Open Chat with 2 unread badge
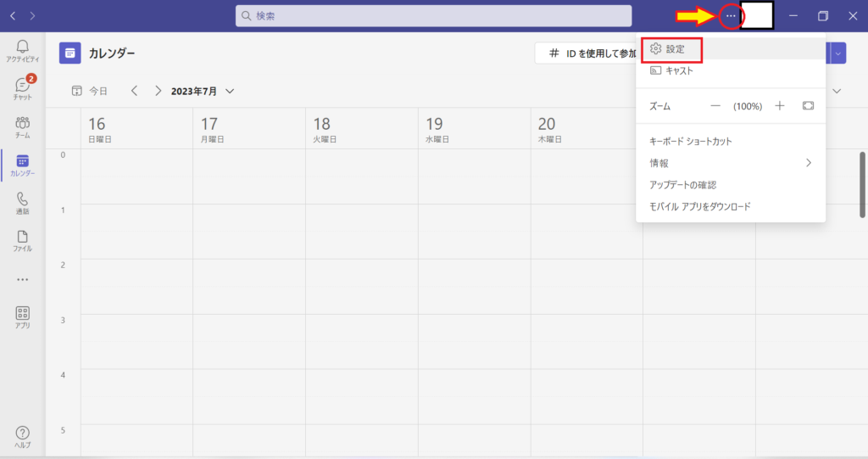The width and height of the screenshot is (868, 459). (22, 89)
